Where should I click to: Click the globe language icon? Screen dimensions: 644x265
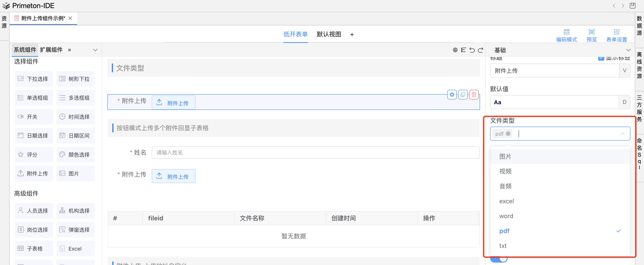coord(455,50)
